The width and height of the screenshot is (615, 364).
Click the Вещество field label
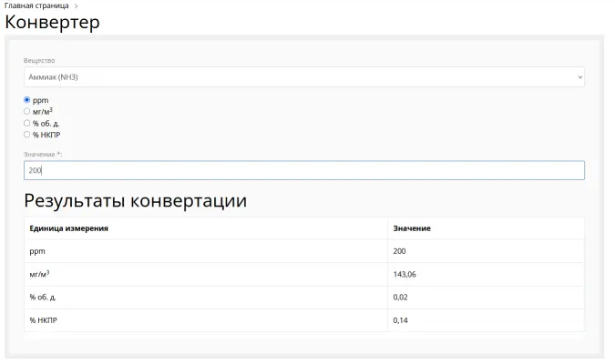39,61
